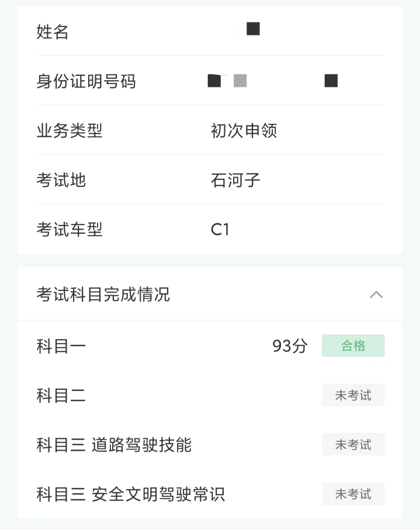Image resolution: width=420 pixels, height=529 pixels.
Task: Select the 科目三 道路驾驶技能 row
Action: [114, 445]
